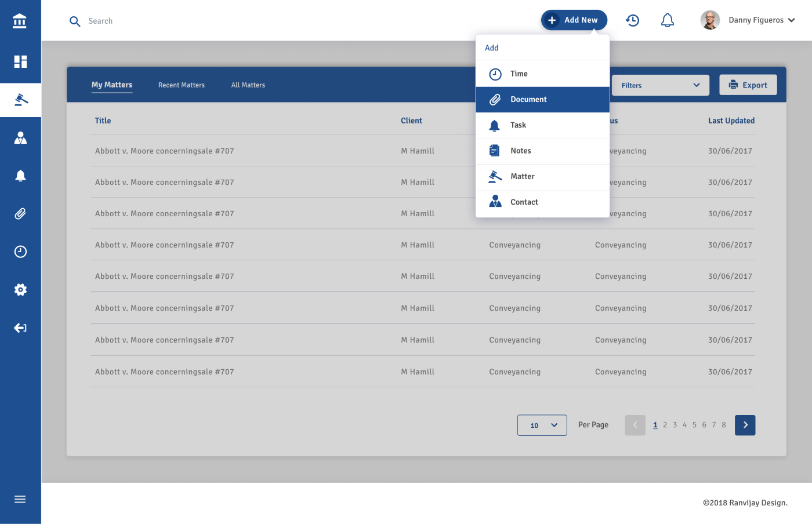Switch to the All Matters tab
The height and width of the screenshot is (524, 812).
pos(248,85)
